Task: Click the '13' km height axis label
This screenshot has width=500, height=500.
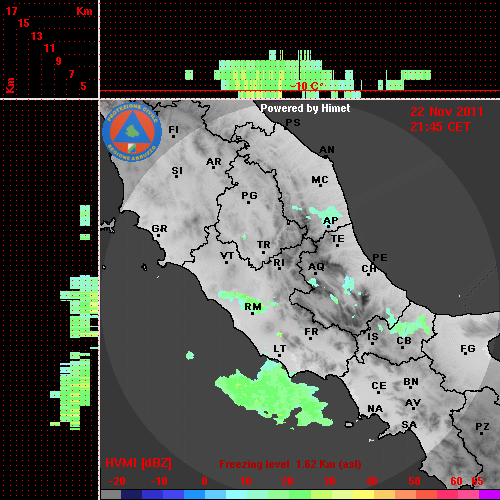Action: [37, 36]
